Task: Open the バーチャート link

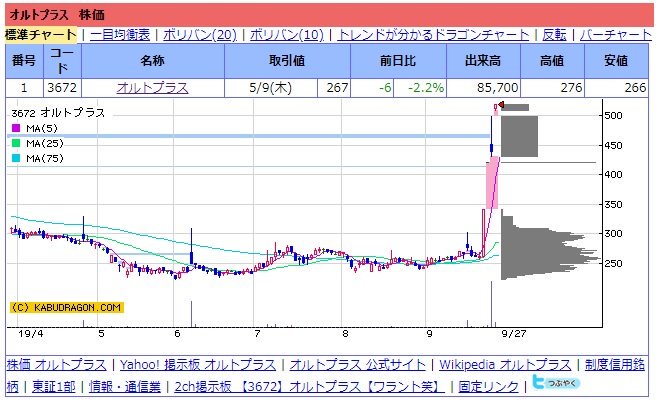Action: point(616,35)
